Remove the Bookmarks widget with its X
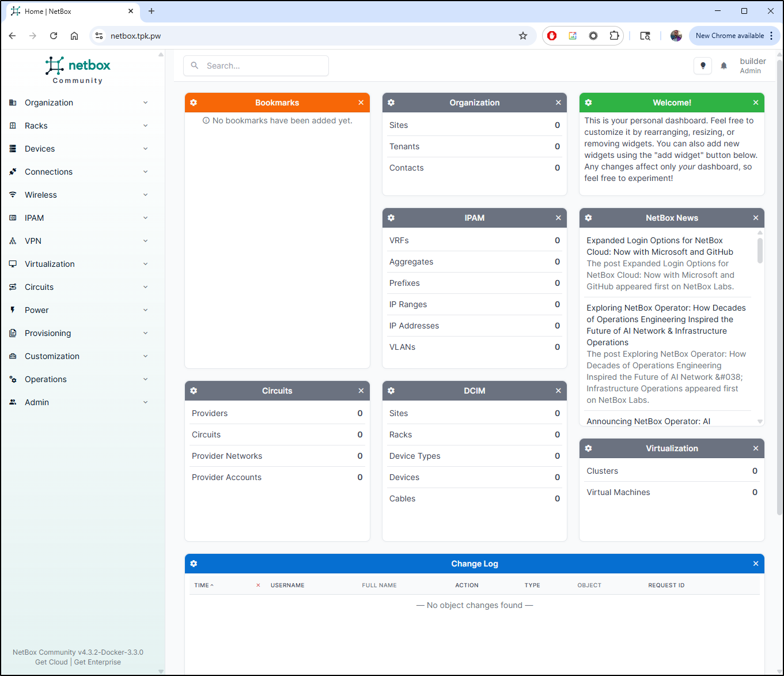 pyautogui.click(x=361, y=103)
